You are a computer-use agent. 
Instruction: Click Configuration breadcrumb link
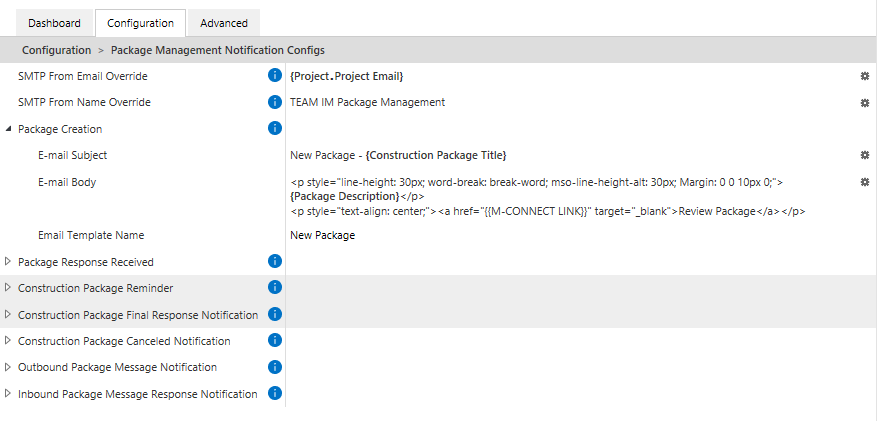coord(56,50)
